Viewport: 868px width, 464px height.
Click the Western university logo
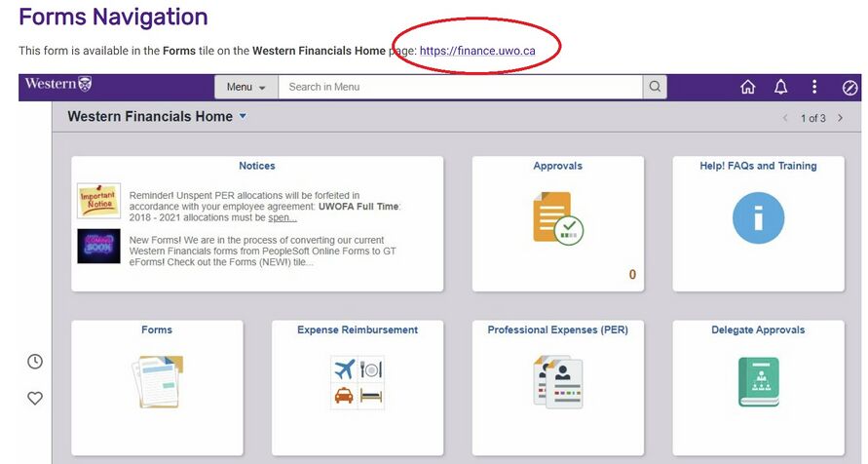pos(58,84)
